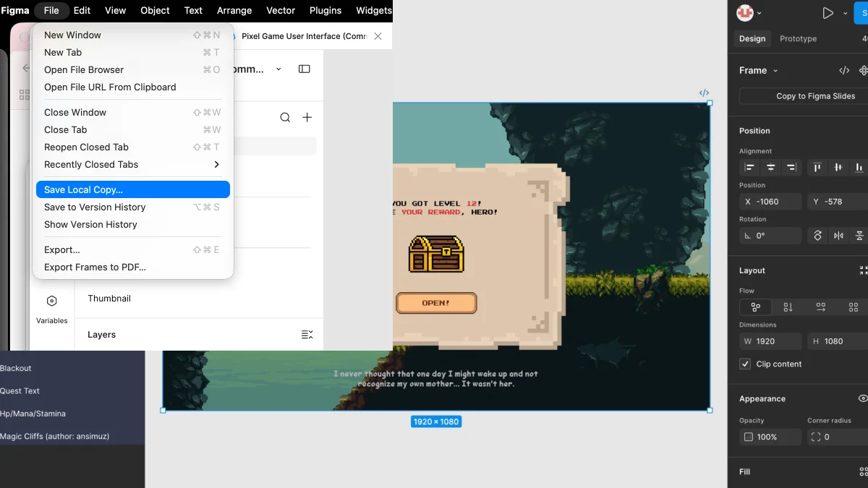868x488 pixels.
Task: Switch to the Prototype tab
Action: pos(798,38)
